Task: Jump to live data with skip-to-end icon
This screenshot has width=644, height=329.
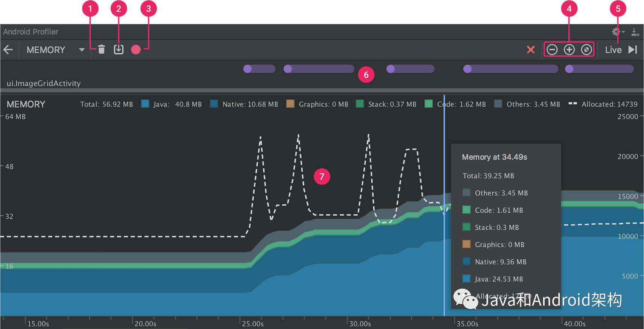Action: pos(633,50)
